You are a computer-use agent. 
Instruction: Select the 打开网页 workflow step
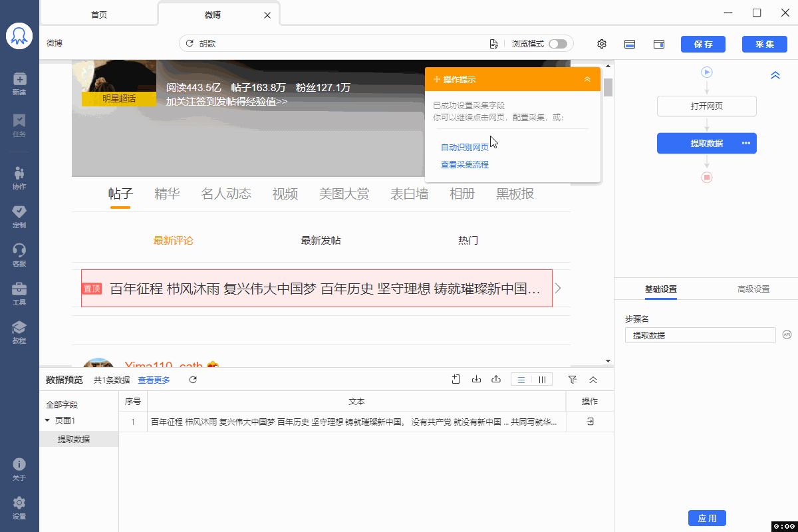(x=707, y=106)
